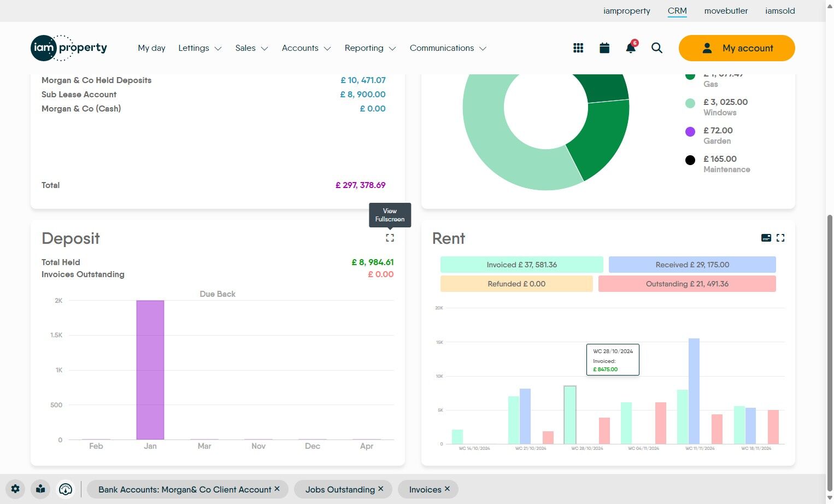Viewport: 834px width, 504px height.
Task: Open My account button
Action: [737, 48]
